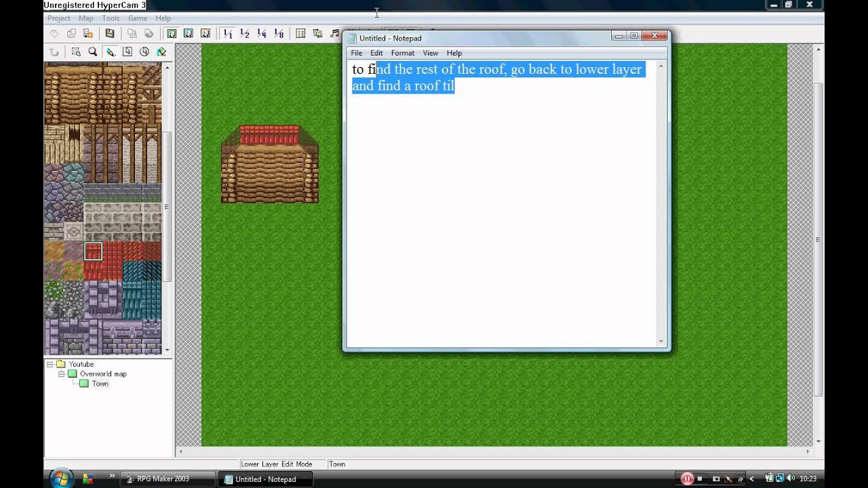Open the Game menu in RPG Maker

[x=138, y=18]
